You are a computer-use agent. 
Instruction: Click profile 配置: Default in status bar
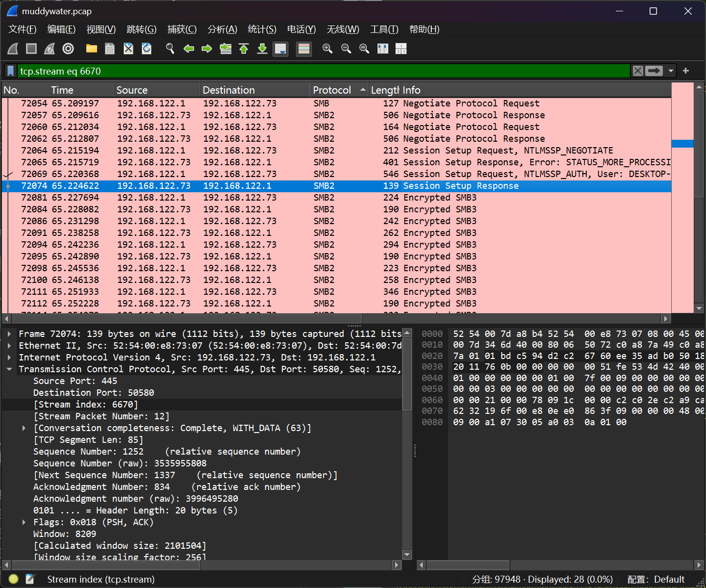(656, 579)
